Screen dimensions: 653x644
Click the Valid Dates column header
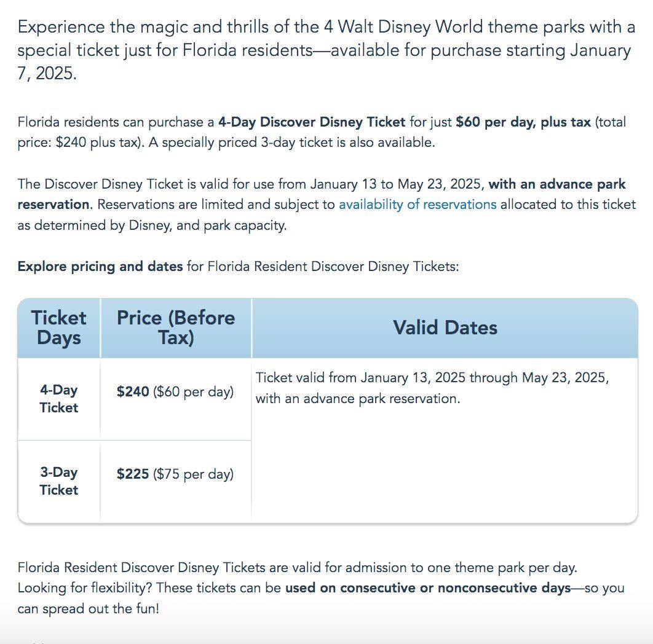[x=445, y=328]
